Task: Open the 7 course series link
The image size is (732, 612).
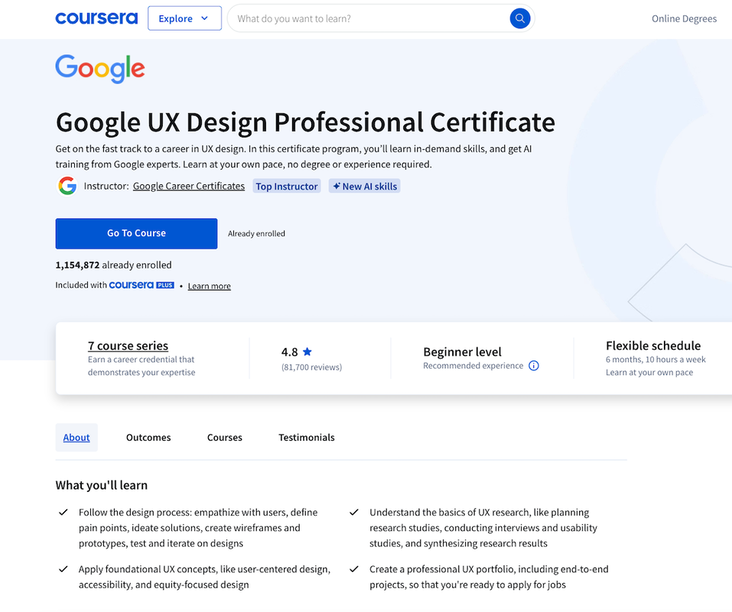Action: click(x=128, y=345)
